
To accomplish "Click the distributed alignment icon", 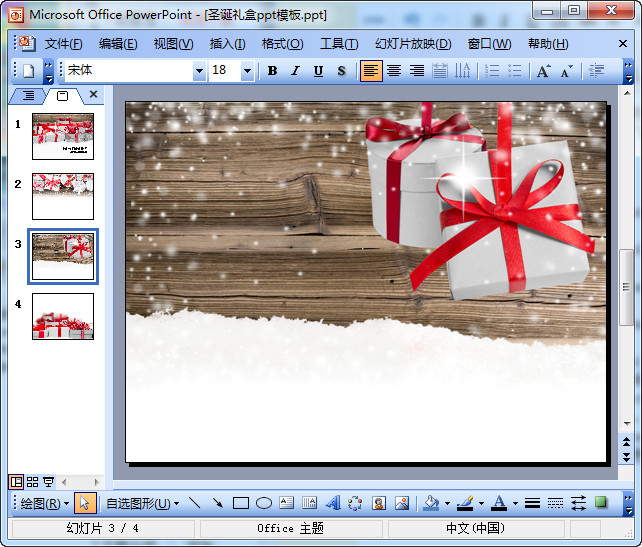I will coord(440,71).
